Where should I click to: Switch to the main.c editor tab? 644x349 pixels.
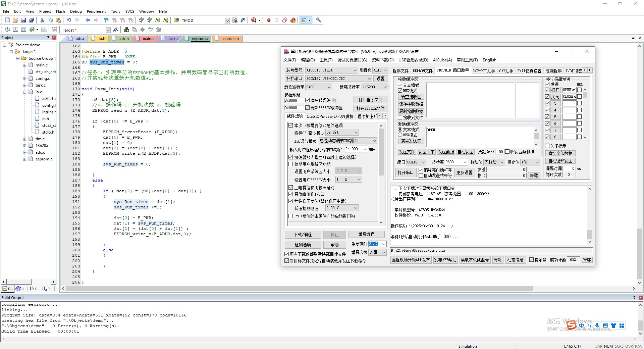pyautogui.click(x=145, y=39)
